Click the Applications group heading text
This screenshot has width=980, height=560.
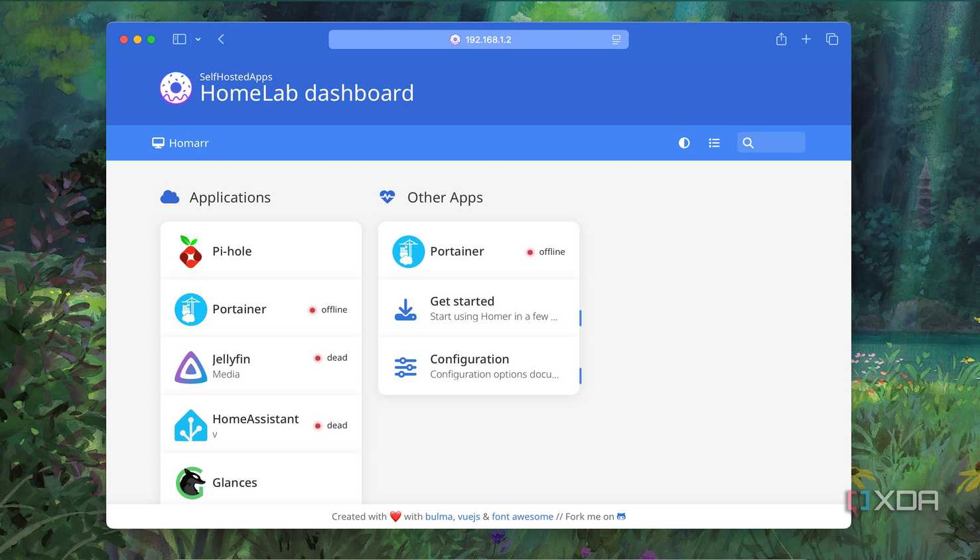point(230,197)
